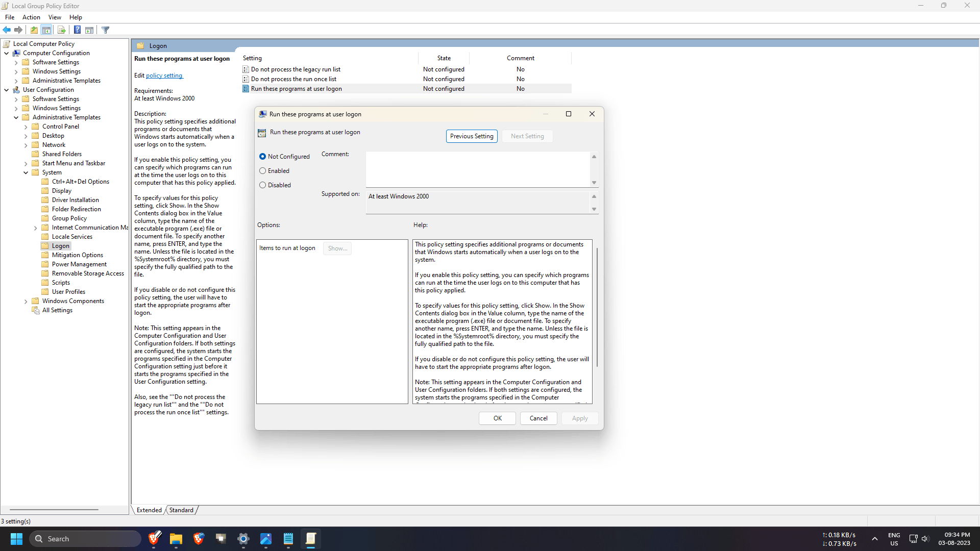Expand the Control Panel tree node
Image resolution: width=980 pixels, height=551 pixels.
(26, 127)
